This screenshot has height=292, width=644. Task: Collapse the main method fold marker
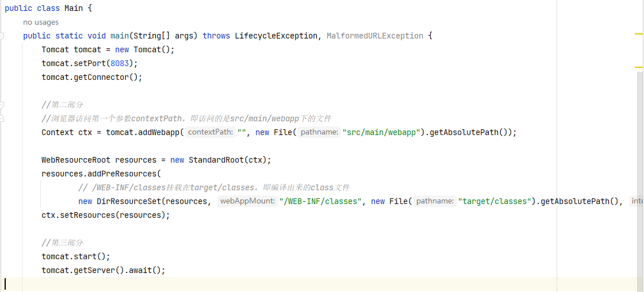click(2, 36)
